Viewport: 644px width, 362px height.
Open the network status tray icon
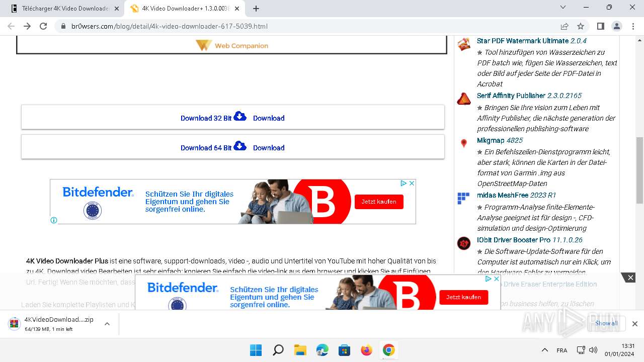[x=581, y=350]
